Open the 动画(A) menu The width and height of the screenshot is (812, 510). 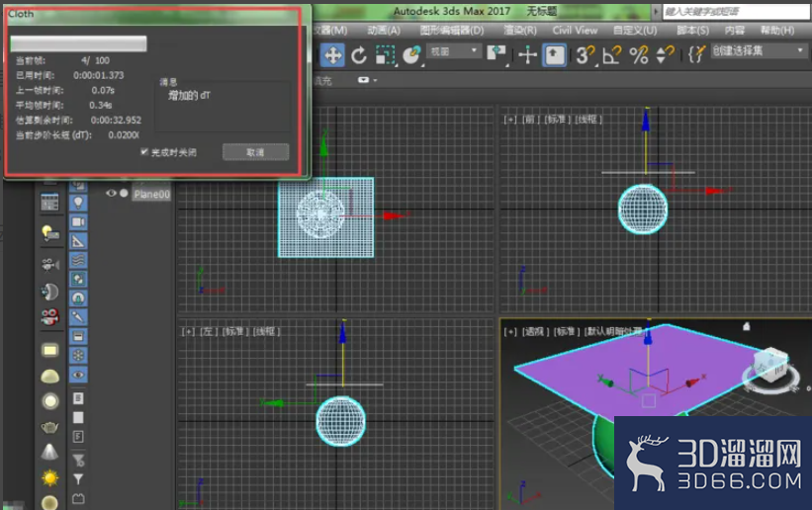click(384, 31)
